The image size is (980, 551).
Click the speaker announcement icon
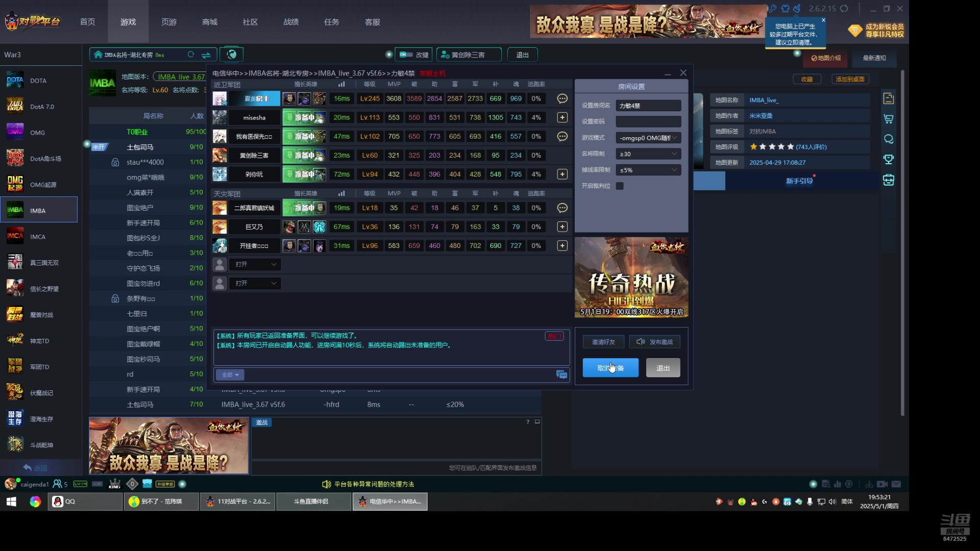[x=326, y=484]
